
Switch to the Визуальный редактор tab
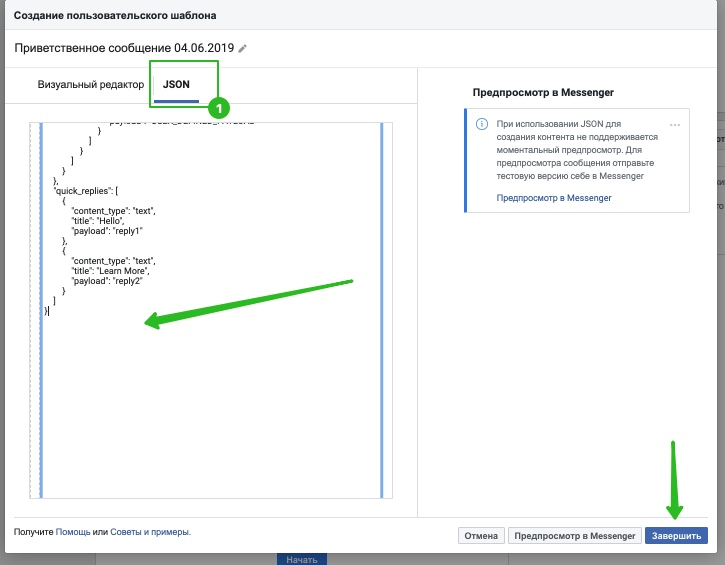[91, 85]
